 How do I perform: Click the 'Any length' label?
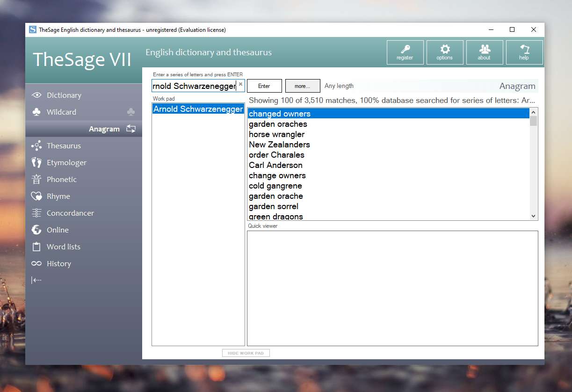click(339, 86)
